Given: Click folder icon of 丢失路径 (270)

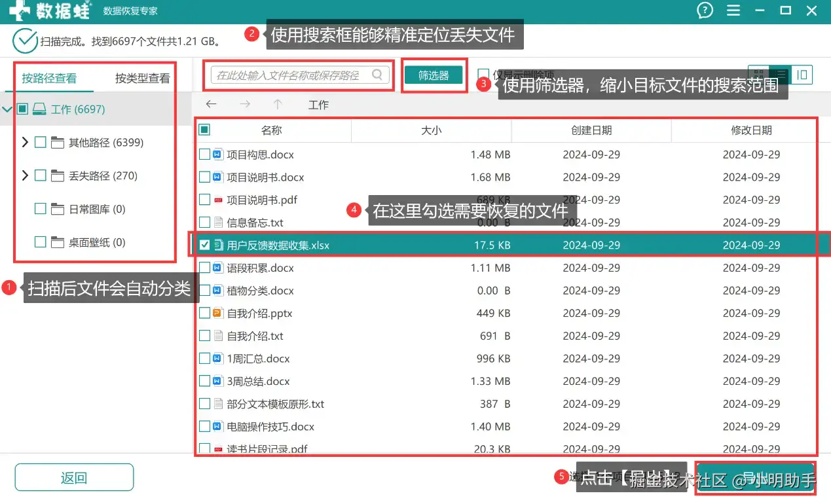Looking at the screenshot, I should [58, 176].
